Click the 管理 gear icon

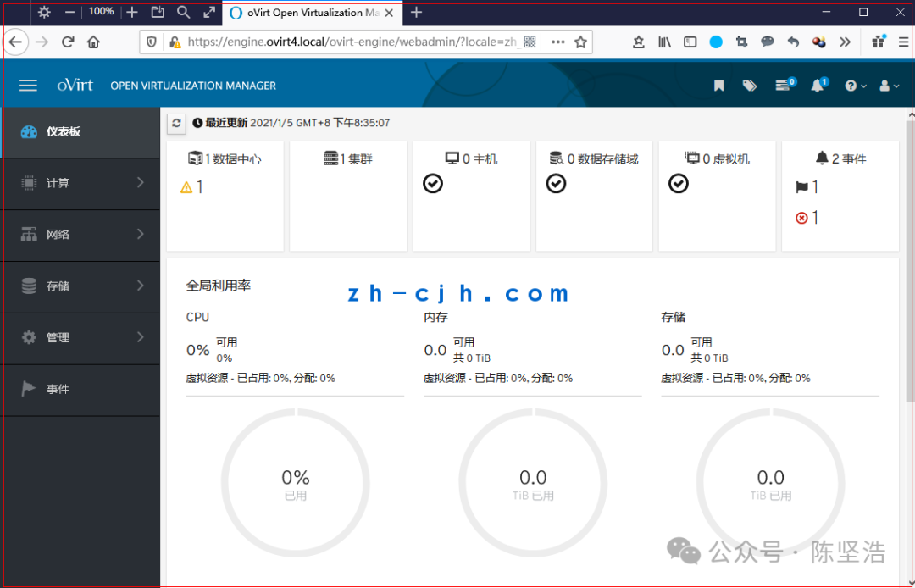point(29,337)
